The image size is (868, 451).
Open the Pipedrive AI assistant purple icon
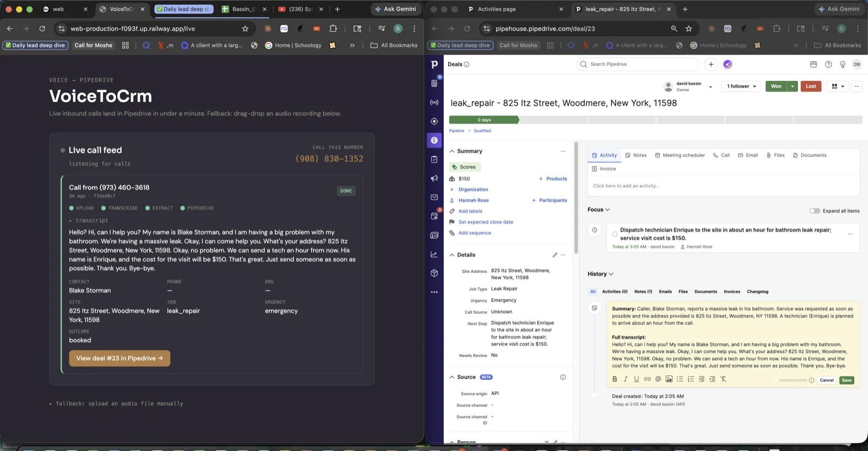tap(727, 64)
